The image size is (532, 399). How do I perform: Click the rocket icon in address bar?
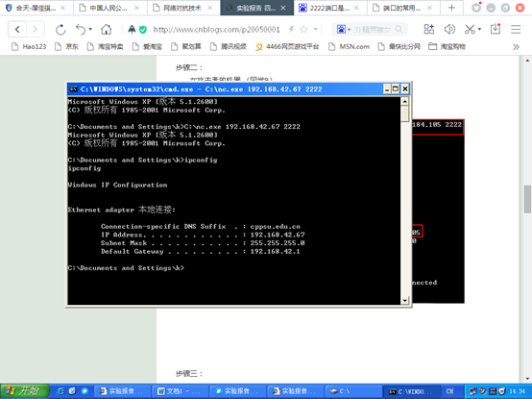click(x=132, y=30)
